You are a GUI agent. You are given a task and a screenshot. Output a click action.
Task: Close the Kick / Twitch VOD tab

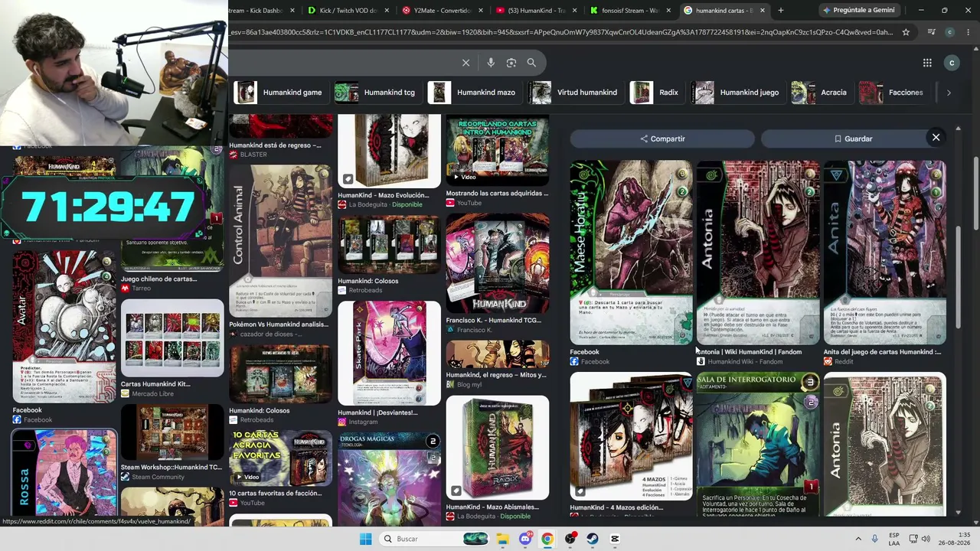(x=387, y=11)
